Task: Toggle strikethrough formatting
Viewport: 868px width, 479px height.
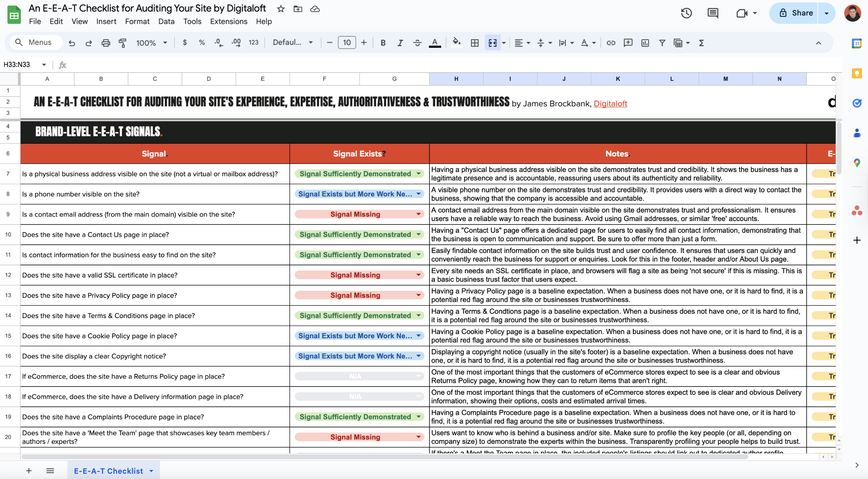Action: tap(417, 43)
